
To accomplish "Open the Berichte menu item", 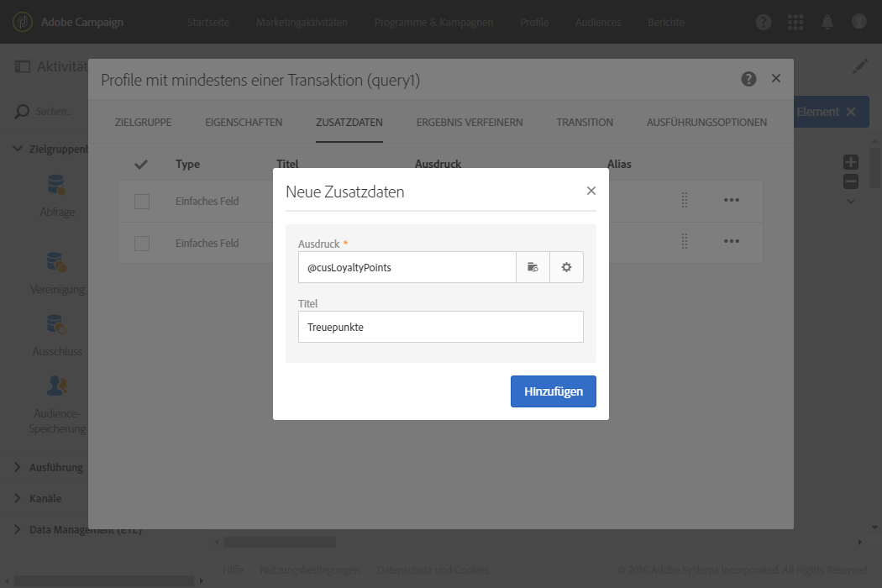I will (x=665, y=22).
